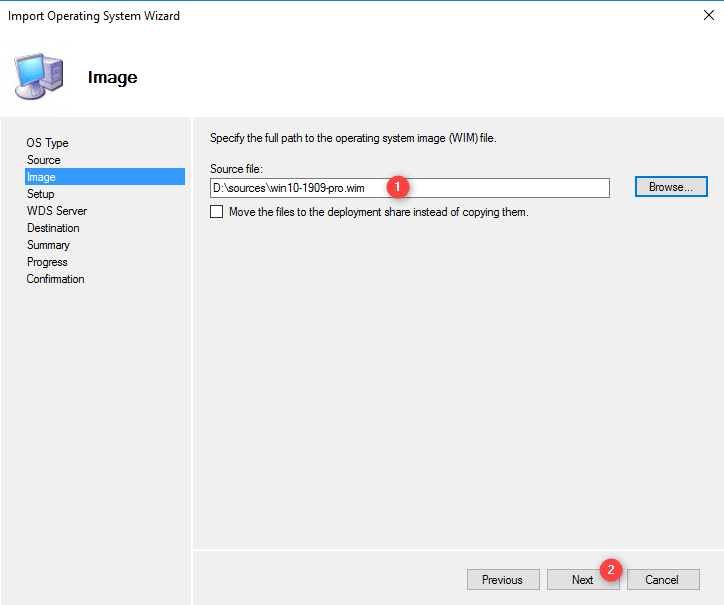Select the Confirmation wizard step

pos(55,279)
